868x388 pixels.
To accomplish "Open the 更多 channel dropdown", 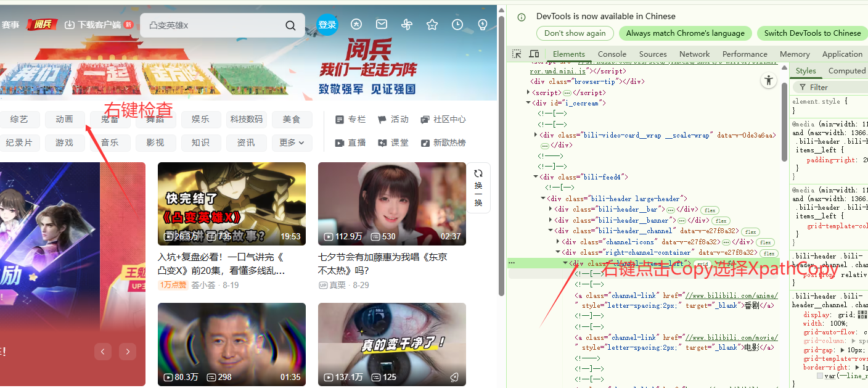I will tap(292, 143).
